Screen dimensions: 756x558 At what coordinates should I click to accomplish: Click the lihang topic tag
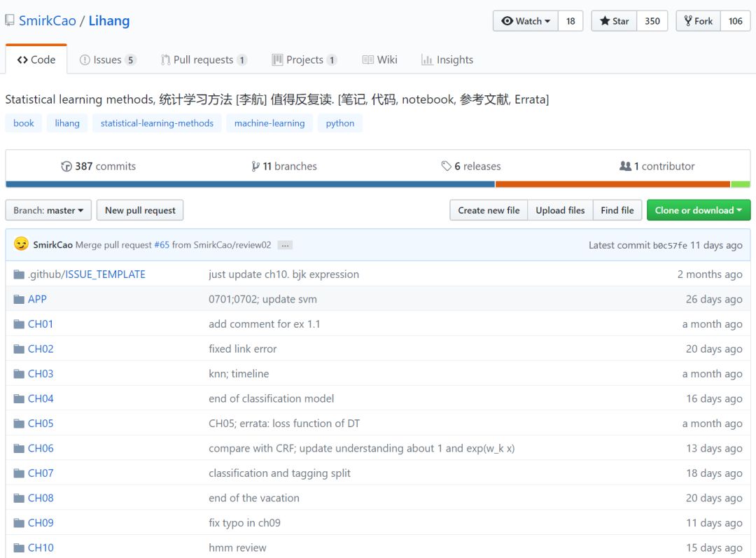(x=67, y=123)
